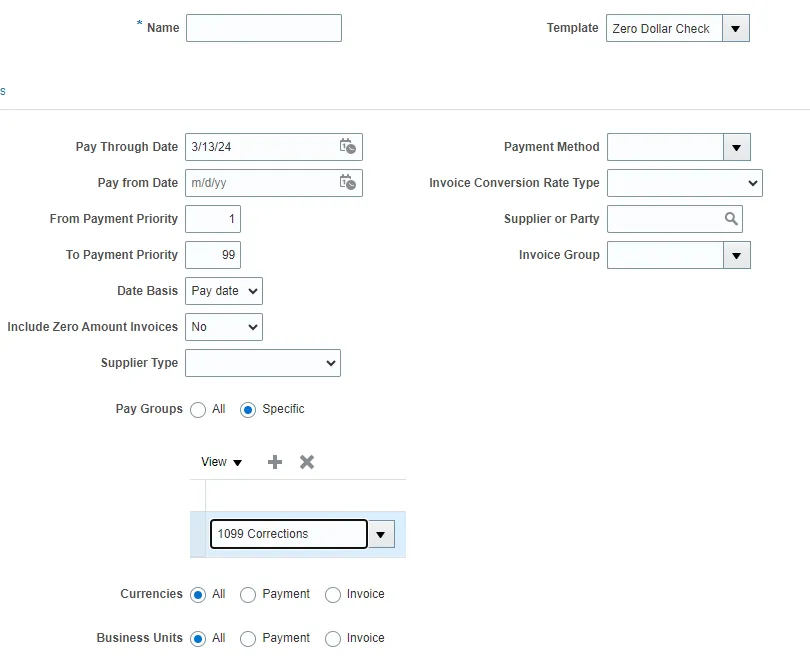The height and width of the screenshot is (664, 810).
Task: Select Payment radio for Currencies
Action: click(248, 595)
